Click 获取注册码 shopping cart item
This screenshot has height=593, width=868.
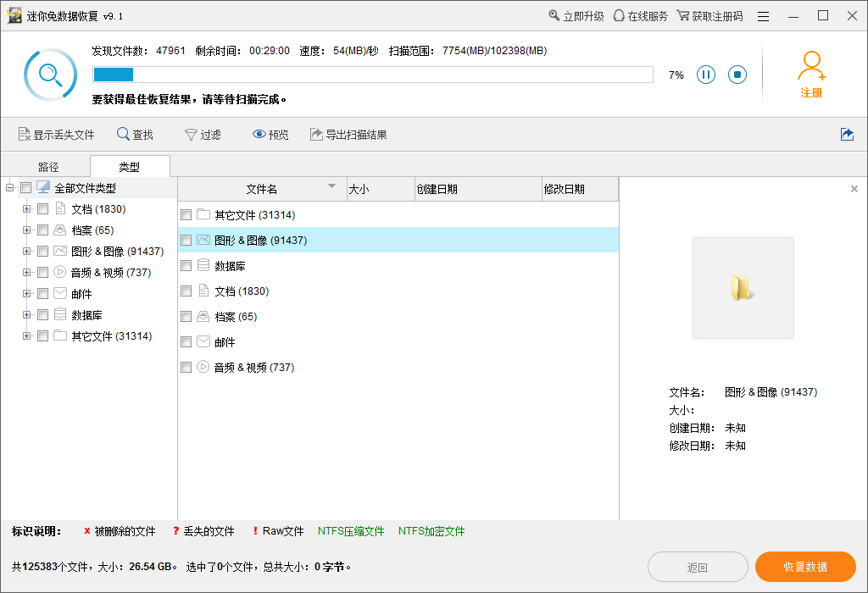(x=709, y=16)
